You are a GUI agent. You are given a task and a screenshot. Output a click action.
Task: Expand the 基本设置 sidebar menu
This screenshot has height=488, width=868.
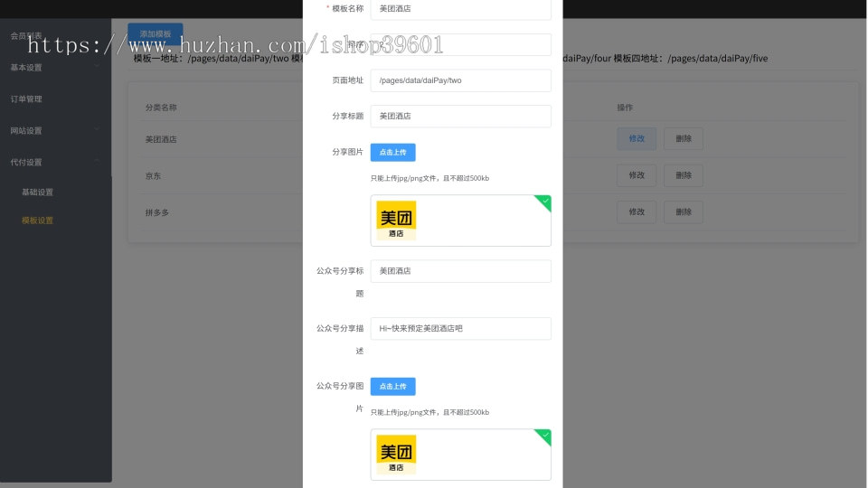coord(55,68)
